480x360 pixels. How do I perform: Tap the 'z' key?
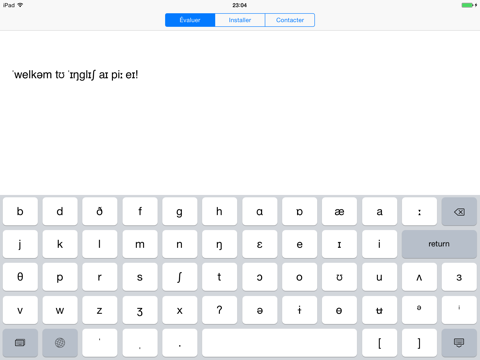[x=100, y=310]
